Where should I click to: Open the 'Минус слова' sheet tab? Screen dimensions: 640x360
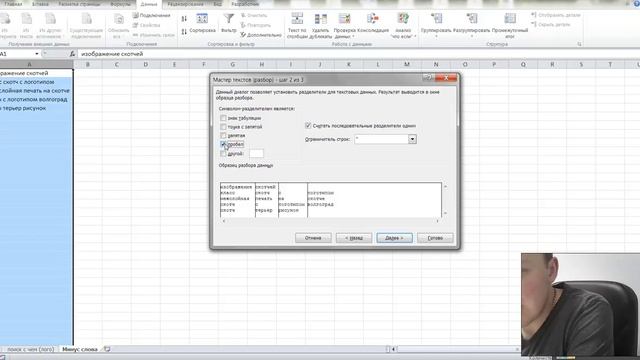(x=80, y=349)
